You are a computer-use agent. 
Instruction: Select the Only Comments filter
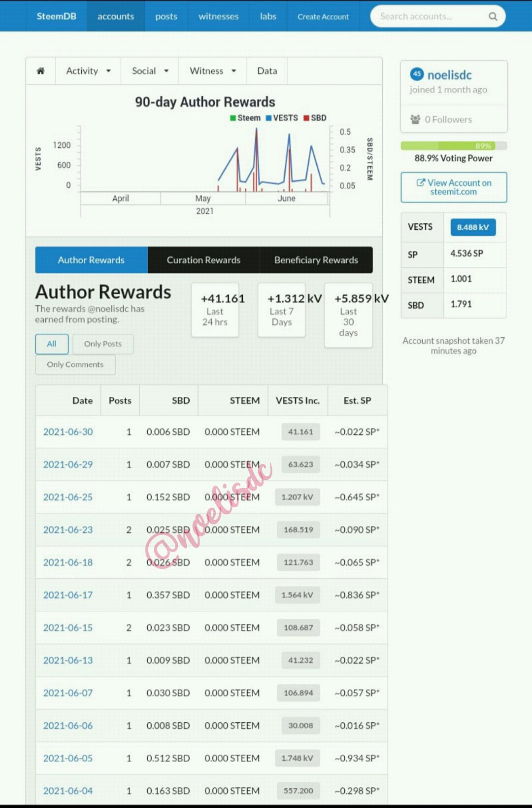click(x=75, y=364)
